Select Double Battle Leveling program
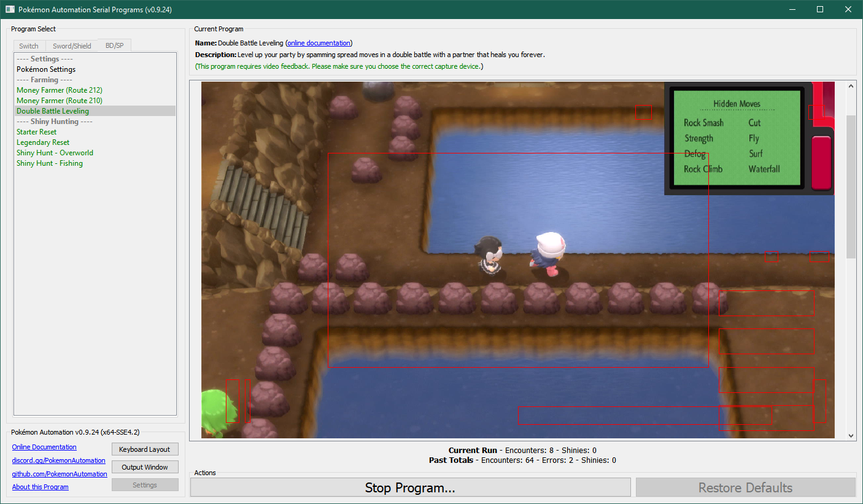863x504 pixels. point(53,111)
